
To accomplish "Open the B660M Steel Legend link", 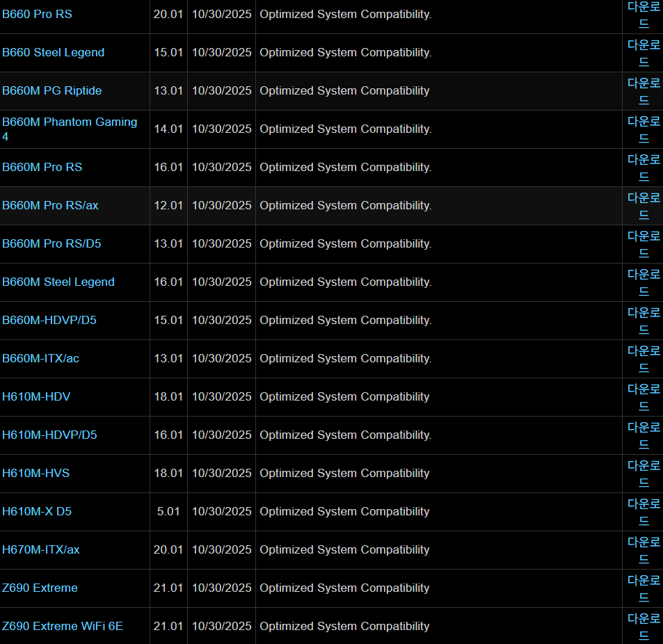I will (x=58, y=282).
